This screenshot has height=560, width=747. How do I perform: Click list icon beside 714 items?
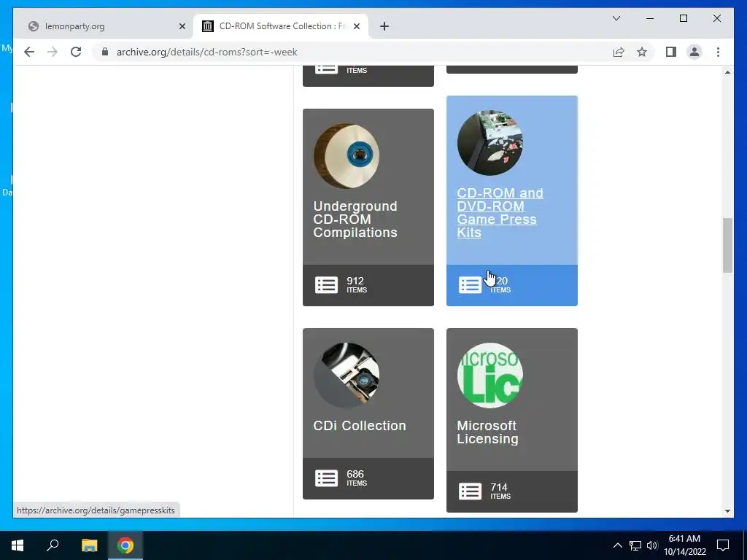tap(471, 491)
